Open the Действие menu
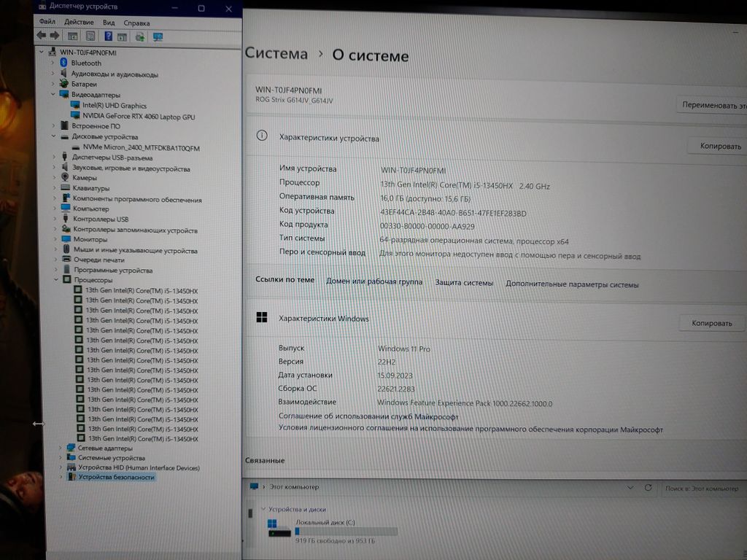The width and height of the screenshot is (747, 560). [x=79, y=23]
